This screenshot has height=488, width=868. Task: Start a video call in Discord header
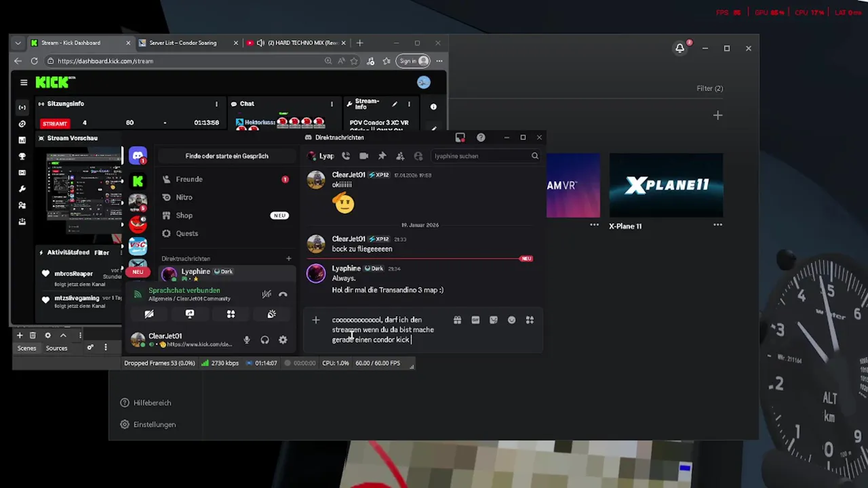click(x=364, y=156)
